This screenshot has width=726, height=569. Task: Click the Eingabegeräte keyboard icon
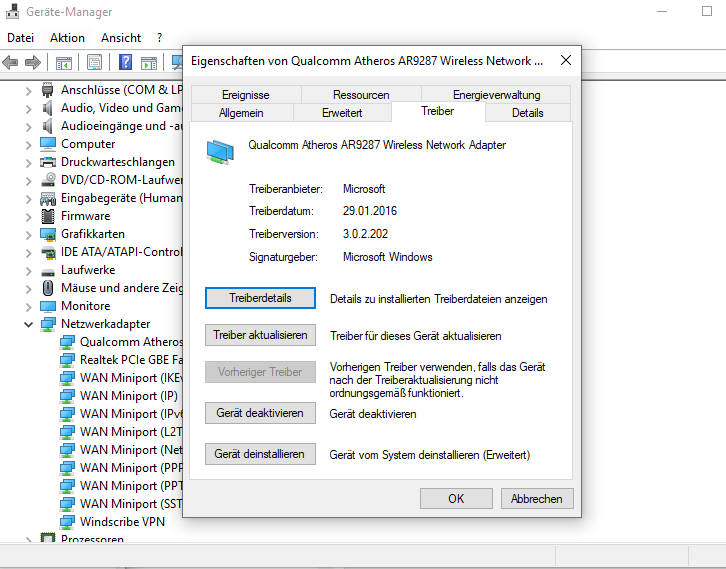coord(48,198)
